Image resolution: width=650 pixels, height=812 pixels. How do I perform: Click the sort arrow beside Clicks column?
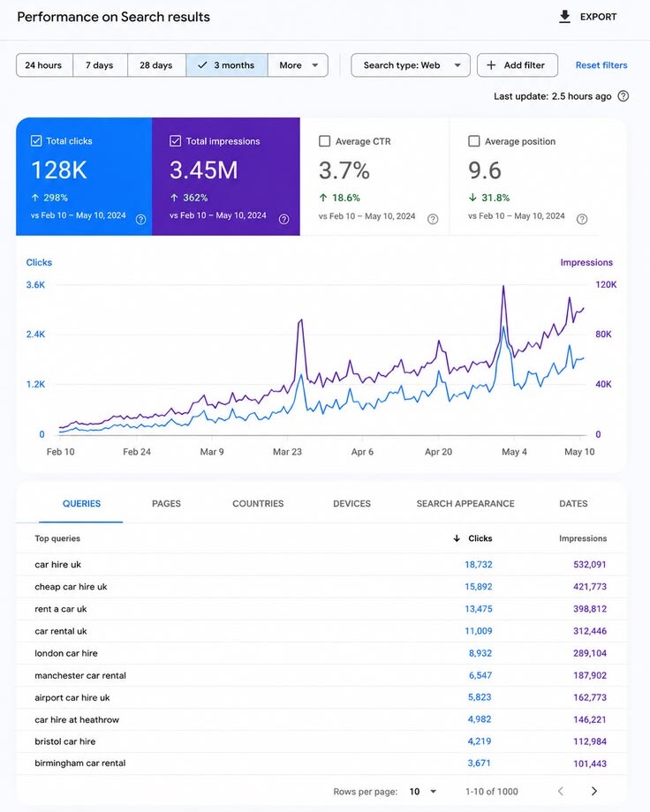(457, 538)
